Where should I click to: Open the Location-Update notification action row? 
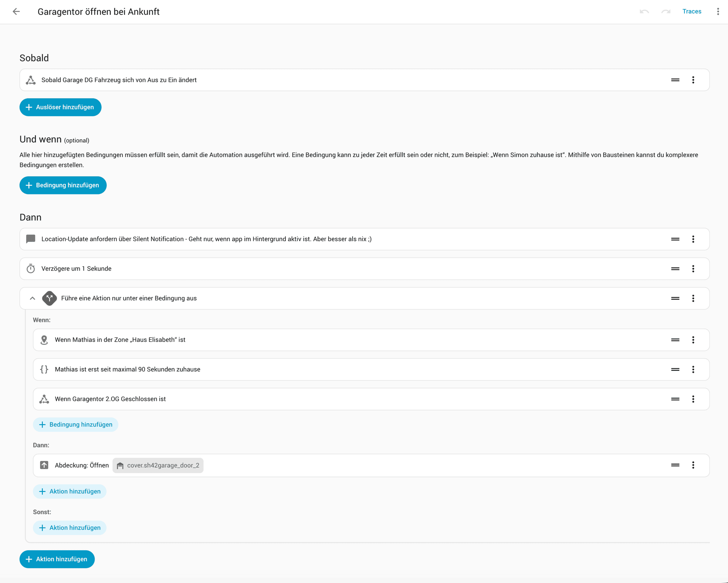[x=206, y=239]
